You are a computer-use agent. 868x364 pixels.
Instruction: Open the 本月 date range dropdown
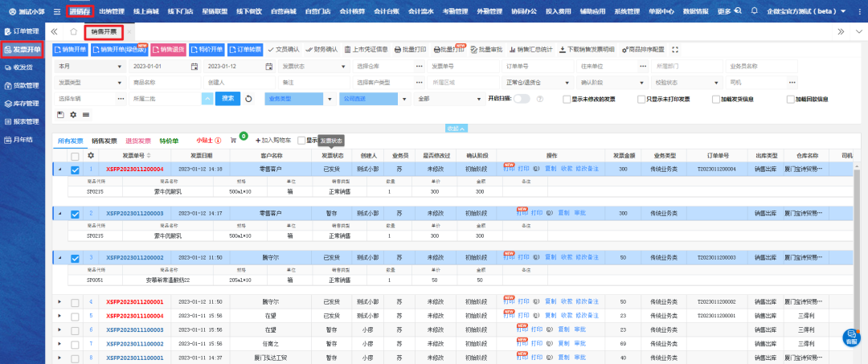point(87,66)
